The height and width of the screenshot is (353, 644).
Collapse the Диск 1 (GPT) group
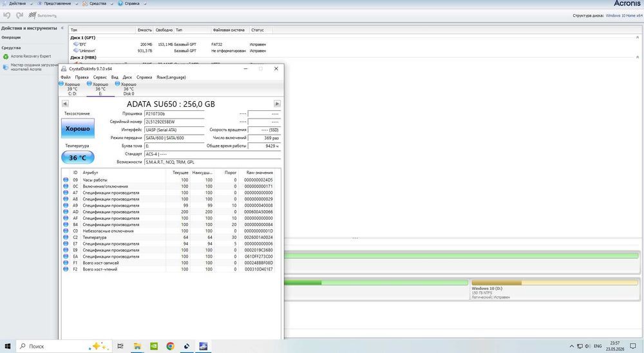(638, 37)
